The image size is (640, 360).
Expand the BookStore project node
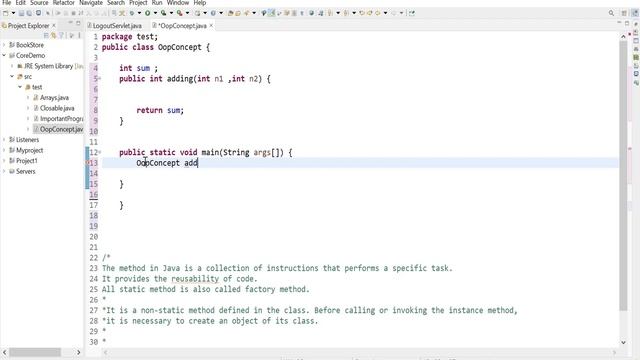pyautogui.click(x=4, y=45)
